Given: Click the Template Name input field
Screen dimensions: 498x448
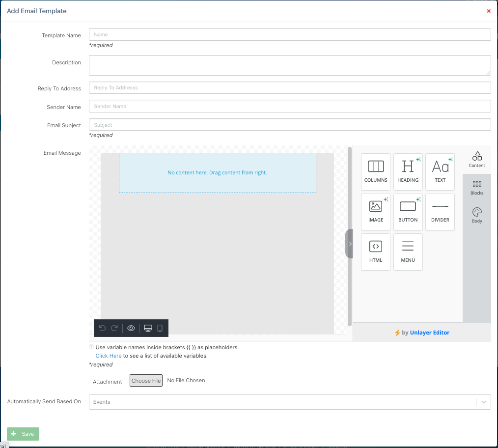Looking at the screenshot, I should tap(290, 34).
